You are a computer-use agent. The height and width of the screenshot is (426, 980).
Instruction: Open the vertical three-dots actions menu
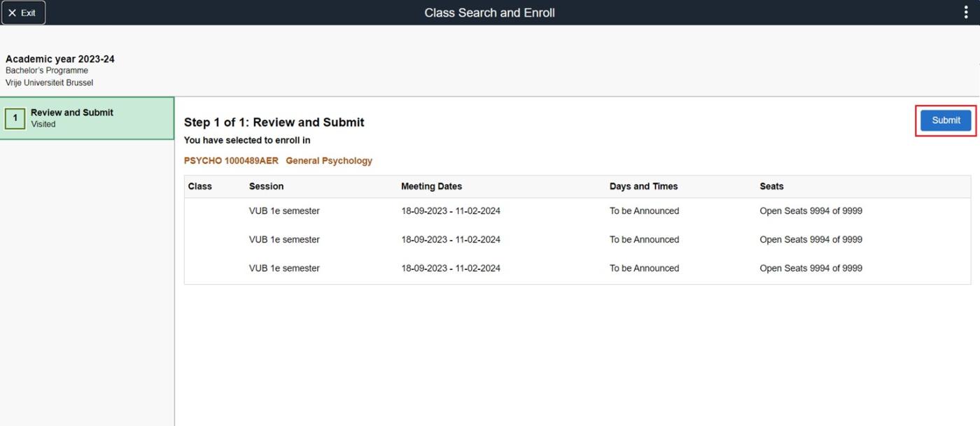(x=966, y=13)
